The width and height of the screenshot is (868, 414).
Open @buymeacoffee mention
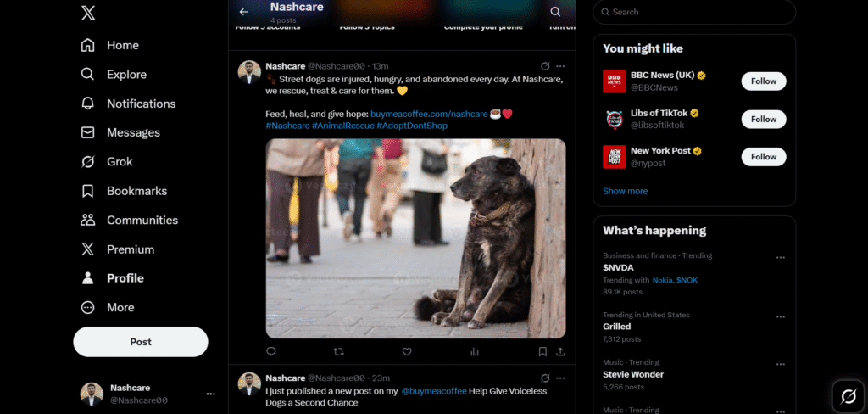(433, 391)
